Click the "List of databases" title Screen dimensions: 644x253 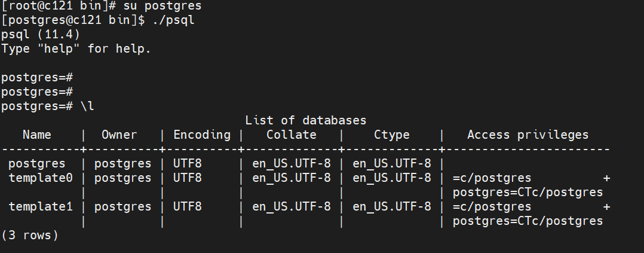[305, 121]
